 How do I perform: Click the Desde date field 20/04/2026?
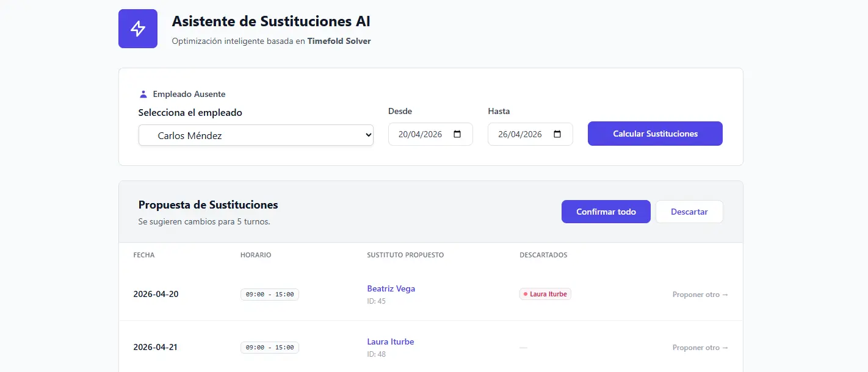(x=430, y=134)
